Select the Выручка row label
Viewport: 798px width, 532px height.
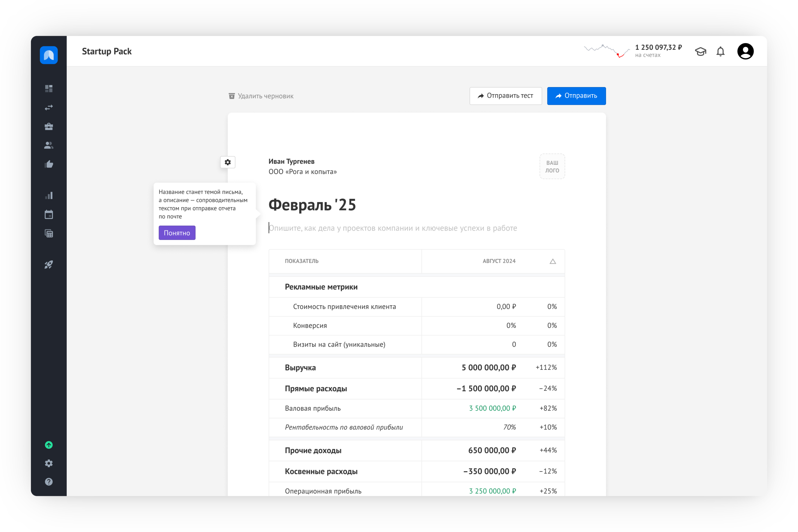click(300, 368)
